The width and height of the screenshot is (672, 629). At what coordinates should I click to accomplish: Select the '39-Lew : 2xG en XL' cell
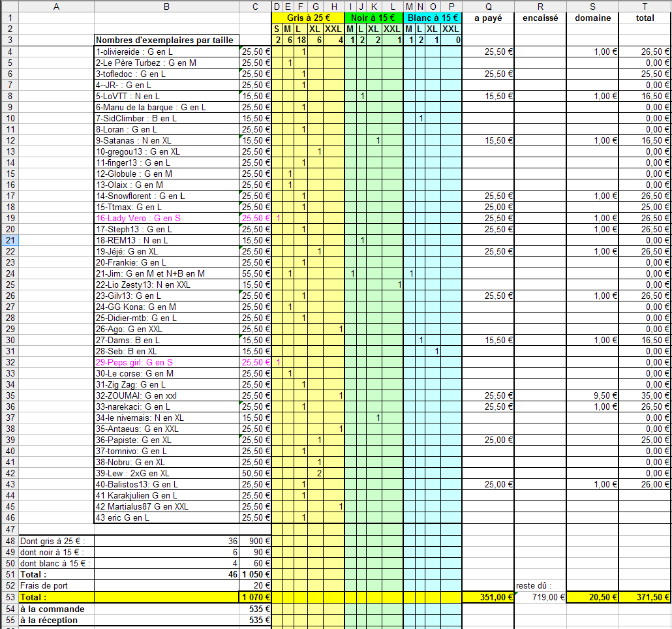pyautogui.click(x=166, y=474)
